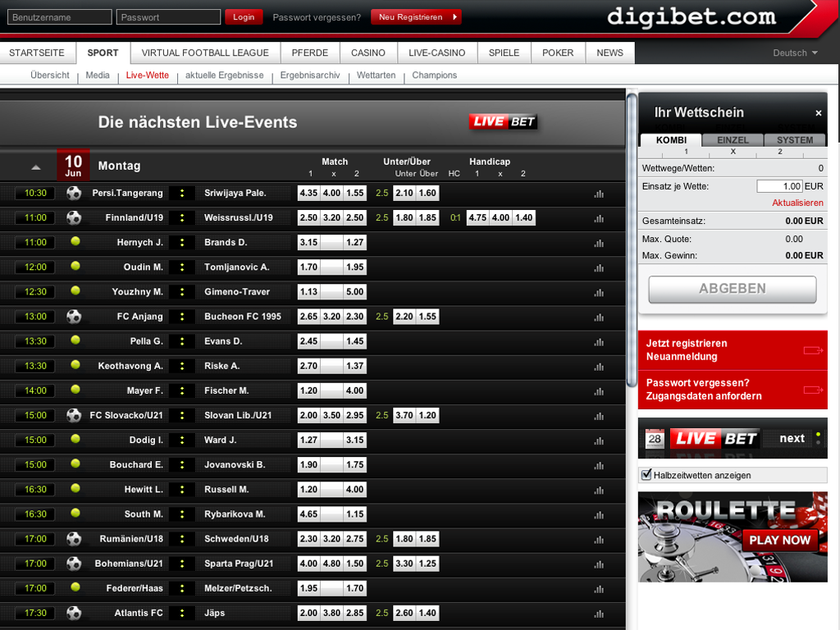Click the events list vertical scrollbar
The image size is (840, 630).
(x=632, y=240)
